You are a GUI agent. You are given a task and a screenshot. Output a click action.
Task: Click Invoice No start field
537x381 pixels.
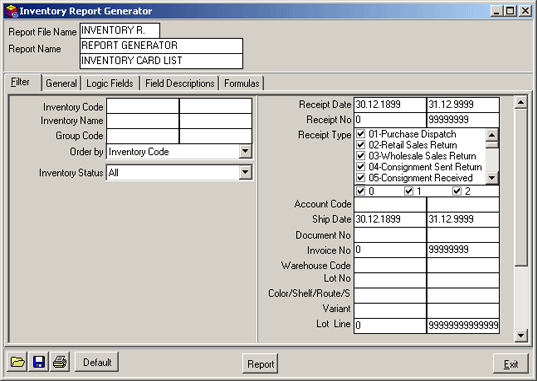point(390,250)
